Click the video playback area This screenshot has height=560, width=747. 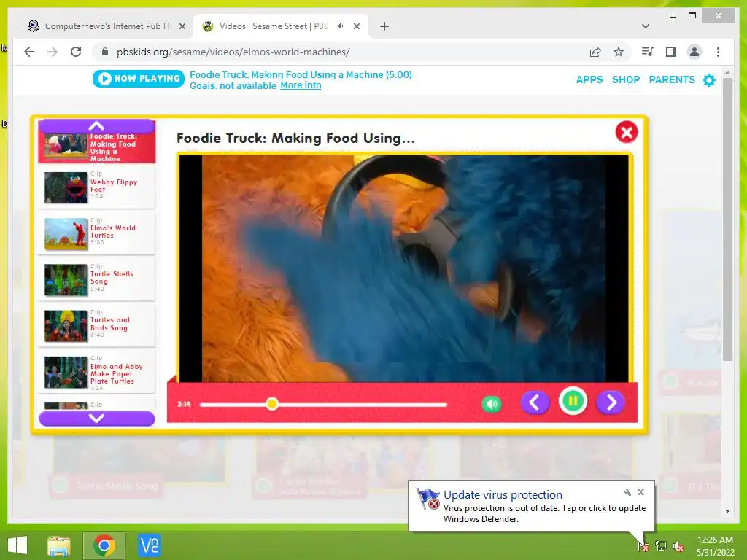tap(403, 268)
